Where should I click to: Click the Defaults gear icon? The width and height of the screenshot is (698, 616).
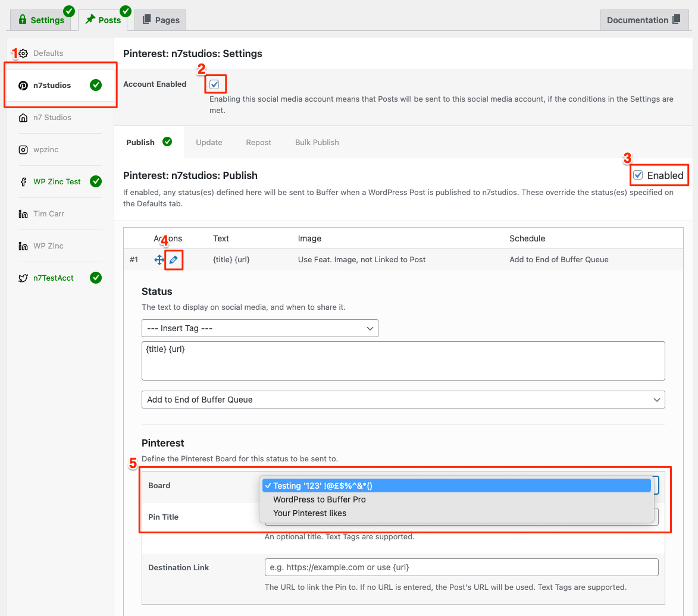(23, 54)
